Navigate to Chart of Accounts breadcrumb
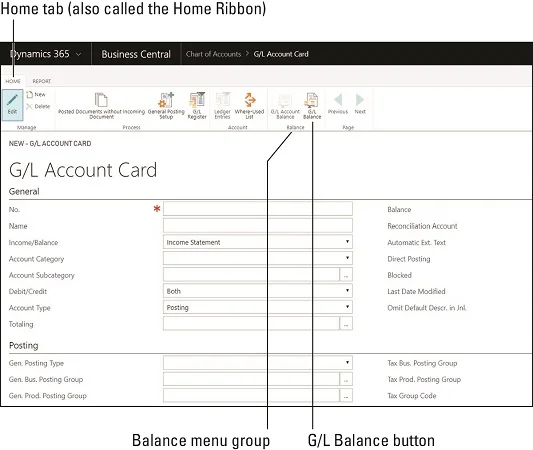 213,54
